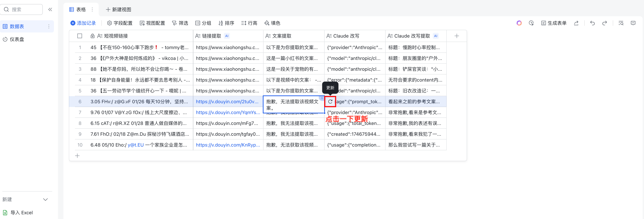The image size is (644, 219).
Task: Open the douyin link 2tu0v in row 6
Action: (227, 102)
